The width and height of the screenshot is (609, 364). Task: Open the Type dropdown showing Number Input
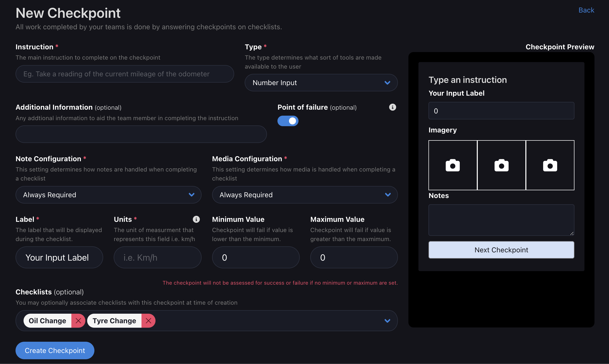321,83
